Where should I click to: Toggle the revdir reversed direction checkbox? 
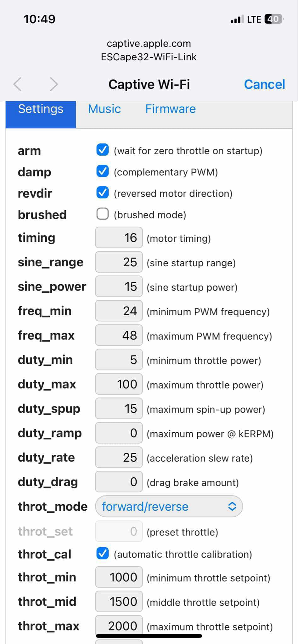click(103, 193)
